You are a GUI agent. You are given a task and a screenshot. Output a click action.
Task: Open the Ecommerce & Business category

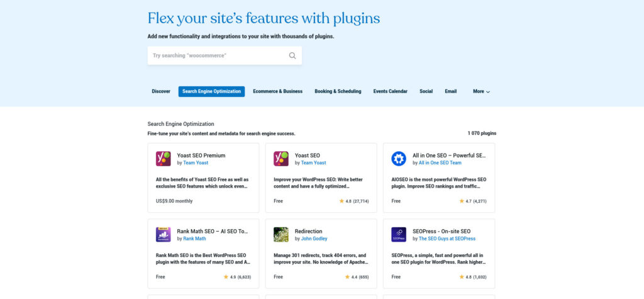tap(277, 91)
